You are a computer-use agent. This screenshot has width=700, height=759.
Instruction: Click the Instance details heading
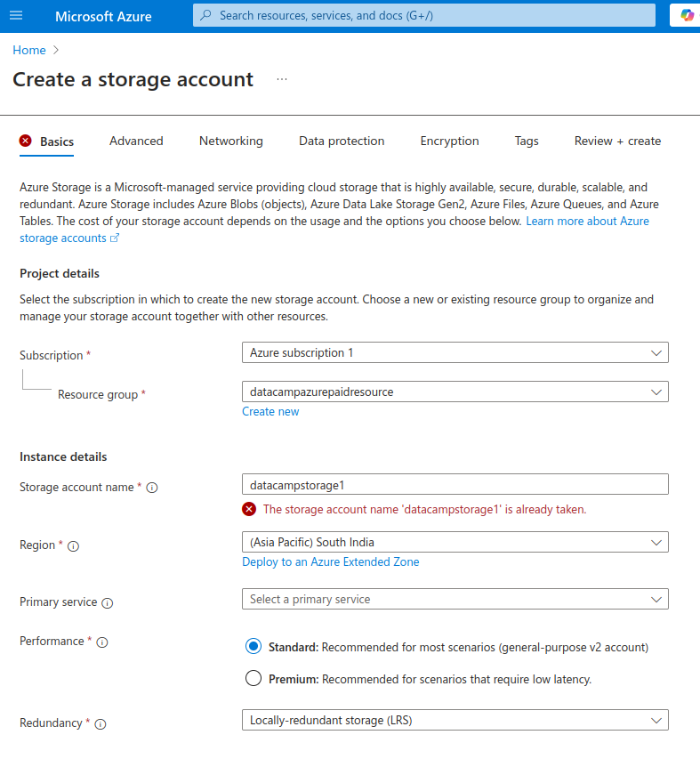coord(63,457)
